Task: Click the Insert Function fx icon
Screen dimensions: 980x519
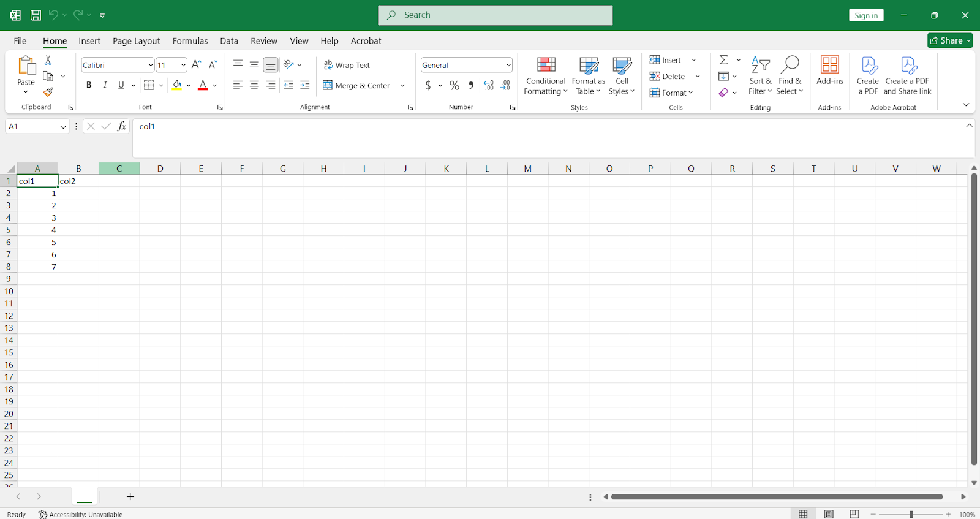Action: pos(122,126)
